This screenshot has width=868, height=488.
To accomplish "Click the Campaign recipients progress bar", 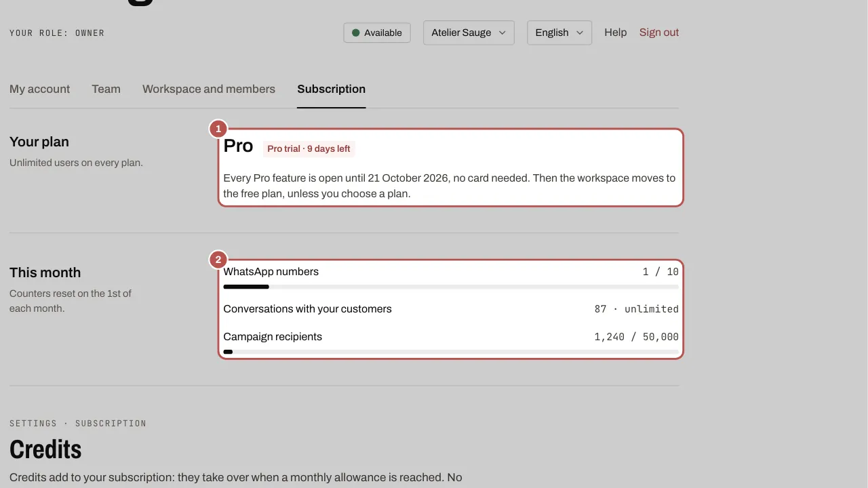I will [451, 352].
